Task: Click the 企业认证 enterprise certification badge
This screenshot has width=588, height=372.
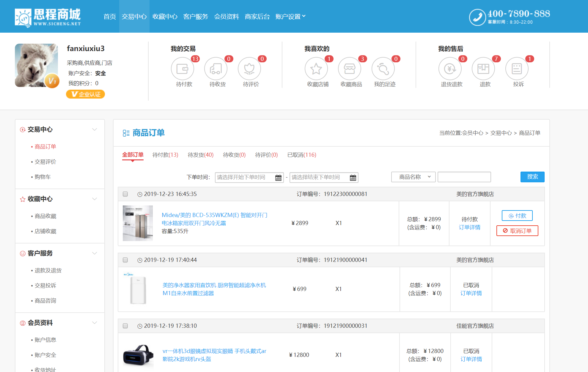Action: coord(85,94)
